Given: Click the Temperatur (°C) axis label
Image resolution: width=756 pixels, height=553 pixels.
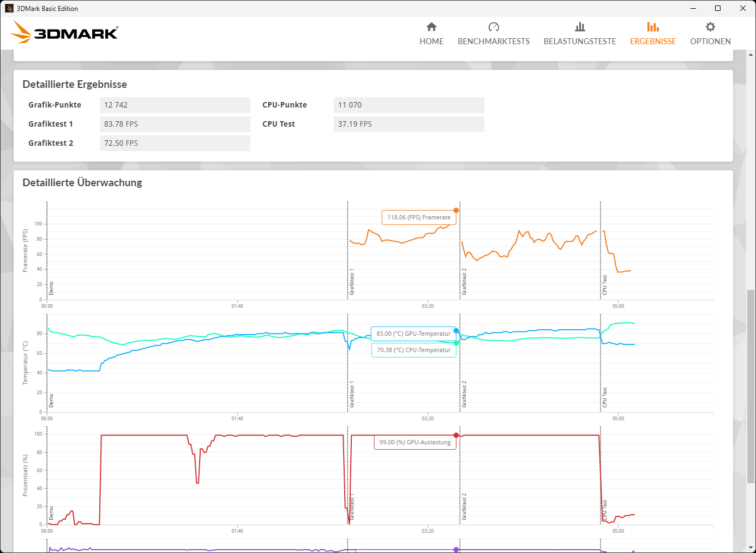Looking at the screenshot, I should [25, 363].
